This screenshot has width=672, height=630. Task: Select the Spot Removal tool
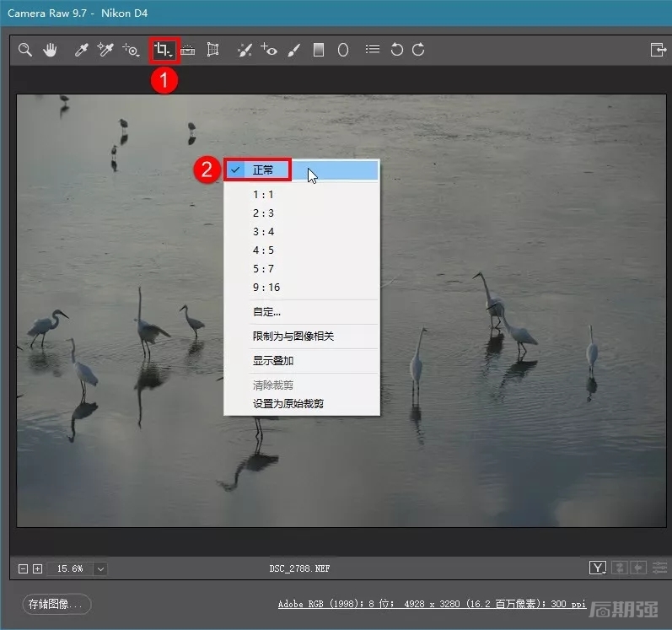pyautogui.click(x=245, y=50)
